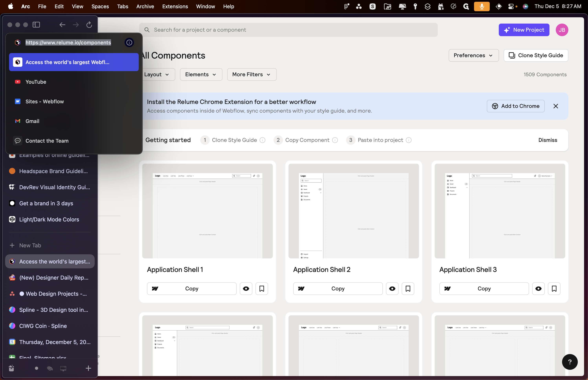
Task: Click the component search field
Action: coord(288,30)
